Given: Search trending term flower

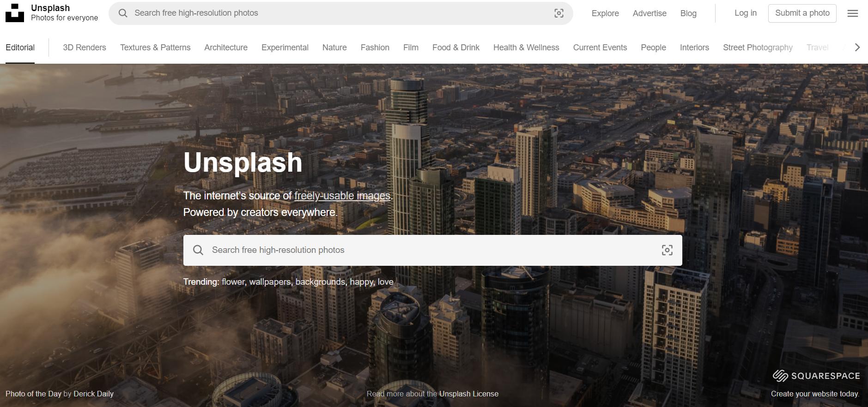Looking at the screenshot, I should (x=233, y=282).
